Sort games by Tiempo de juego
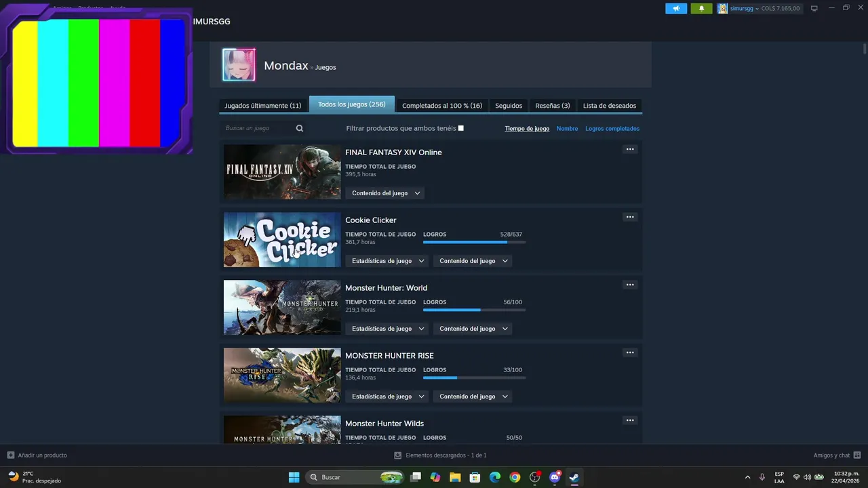 [x=527, y=128]
